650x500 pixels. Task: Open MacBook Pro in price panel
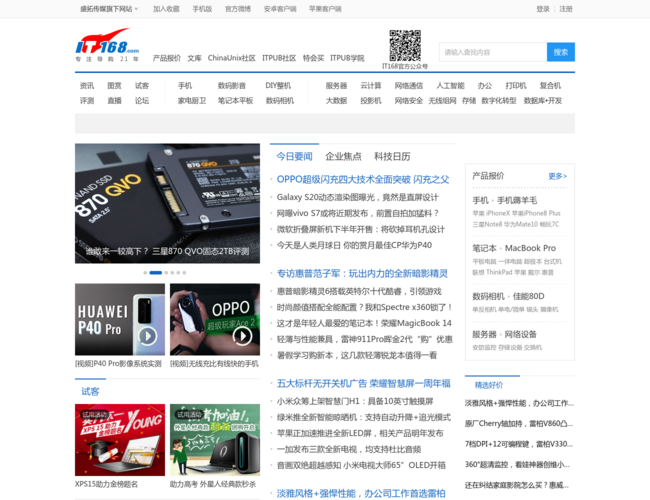[530, 248]
